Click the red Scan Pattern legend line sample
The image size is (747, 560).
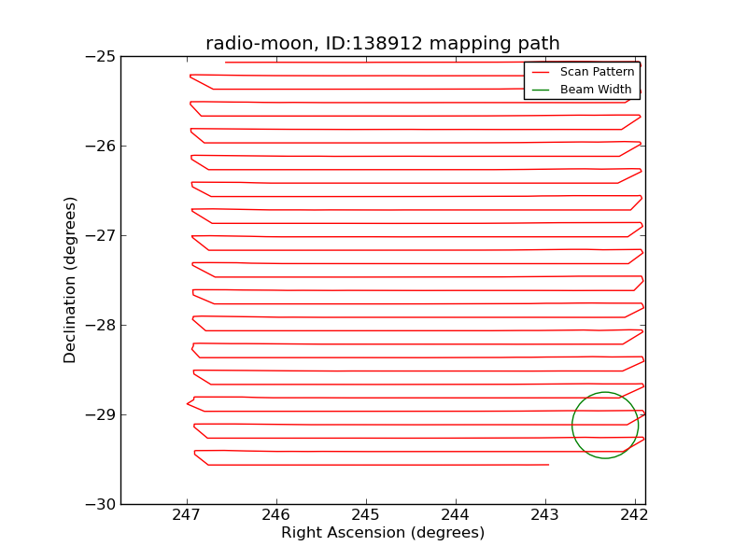click(x=541, y=72)
